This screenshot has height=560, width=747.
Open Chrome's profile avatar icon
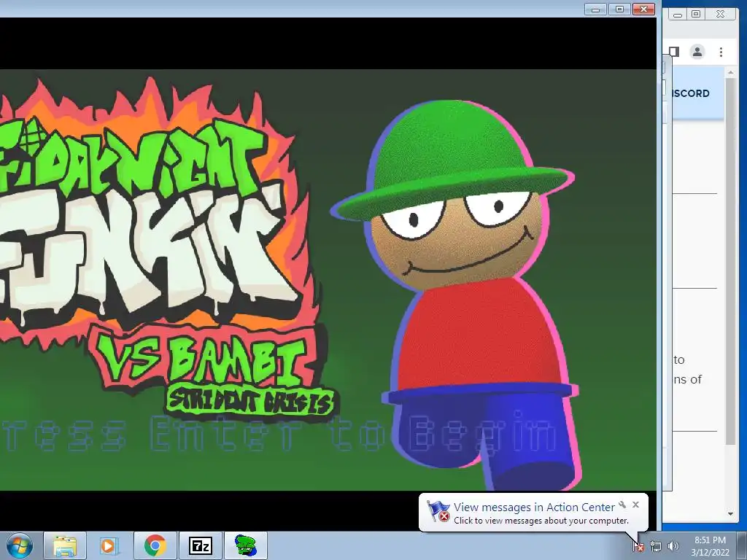point(697,52)
